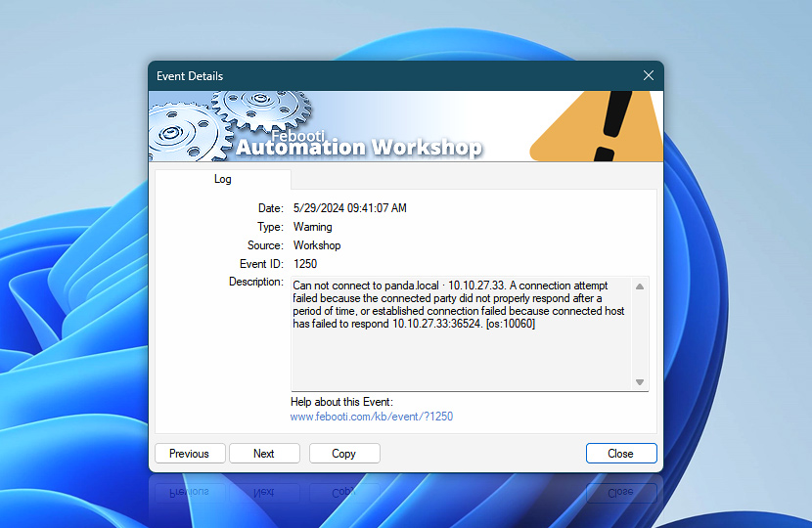Select the Type value Warning
This screenshot has height=528, width=812.
pyautogui.click(x=313, y=227)
